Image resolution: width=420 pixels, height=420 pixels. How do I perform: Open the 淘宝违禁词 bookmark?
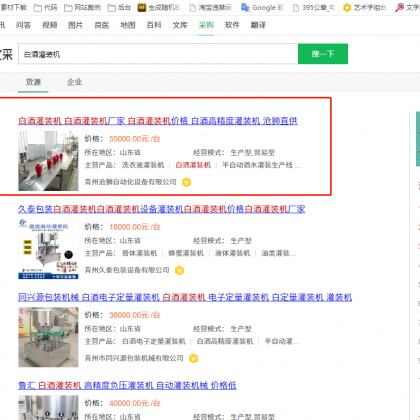click(211, 7)
